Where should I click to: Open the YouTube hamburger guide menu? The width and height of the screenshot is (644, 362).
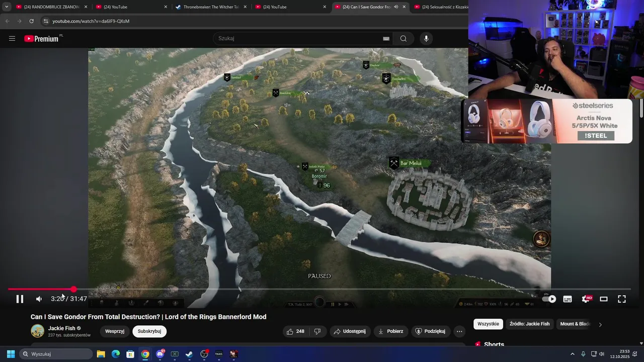tap(12, 39)
